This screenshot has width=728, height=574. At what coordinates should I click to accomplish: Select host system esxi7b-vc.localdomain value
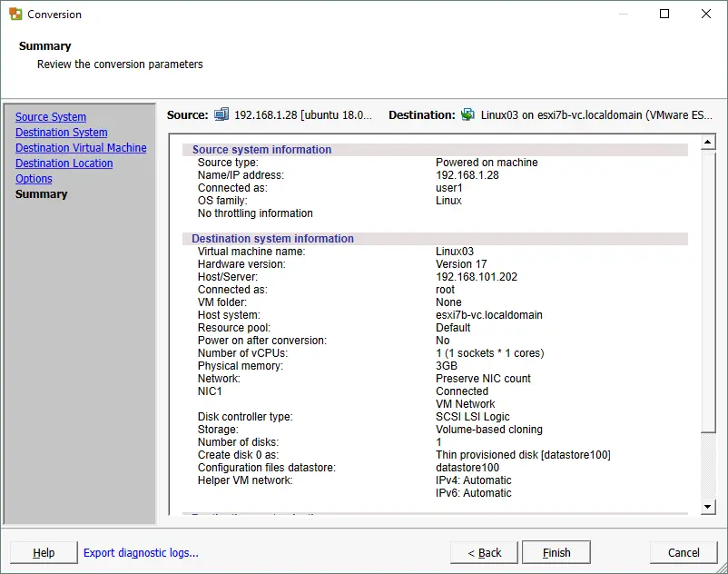pos(489,315)
